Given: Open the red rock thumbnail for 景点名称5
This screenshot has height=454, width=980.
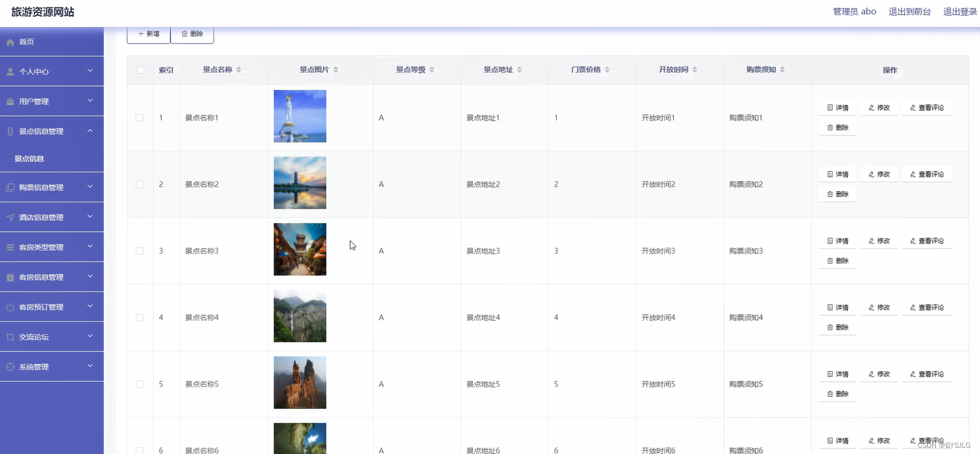Looking at the screenshot, I should 300,383.
